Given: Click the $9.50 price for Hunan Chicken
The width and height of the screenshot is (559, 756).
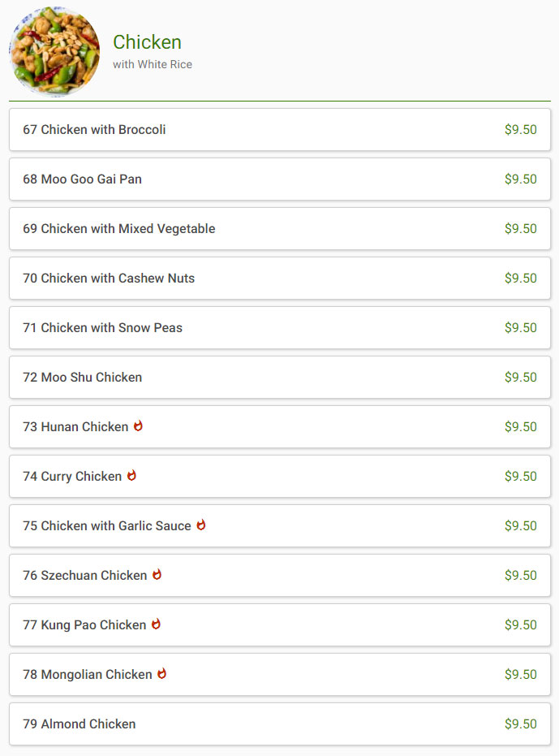Looking at the screenshot, I should click(520, 426).
